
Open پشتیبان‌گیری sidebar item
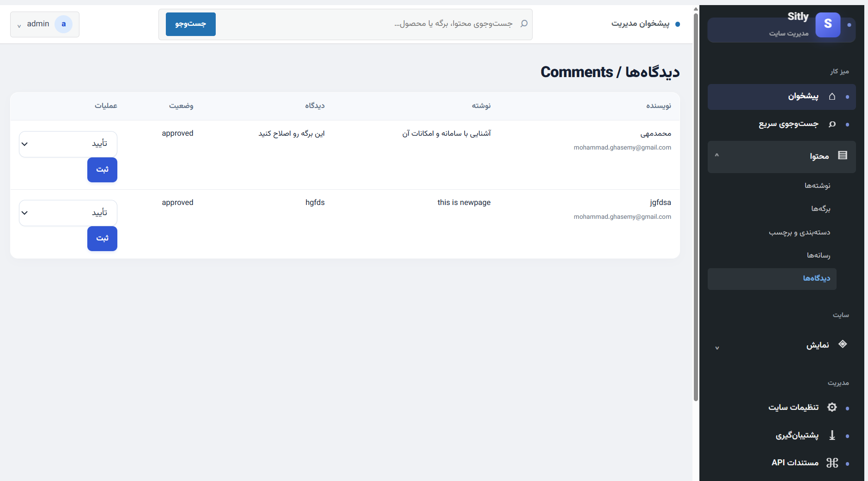pyautogui.click(x=782, y=435)
